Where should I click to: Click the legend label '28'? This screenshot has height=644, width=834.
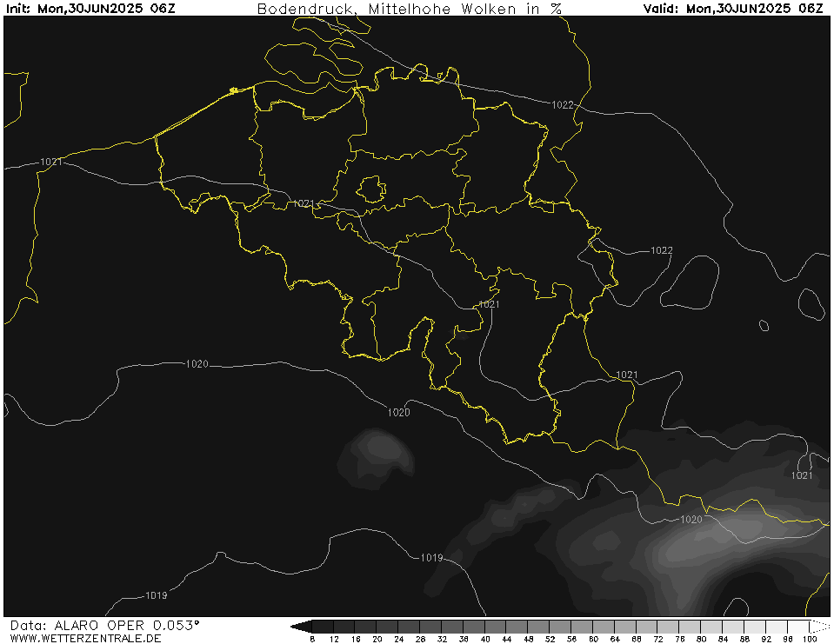click(x=420, y=639)
